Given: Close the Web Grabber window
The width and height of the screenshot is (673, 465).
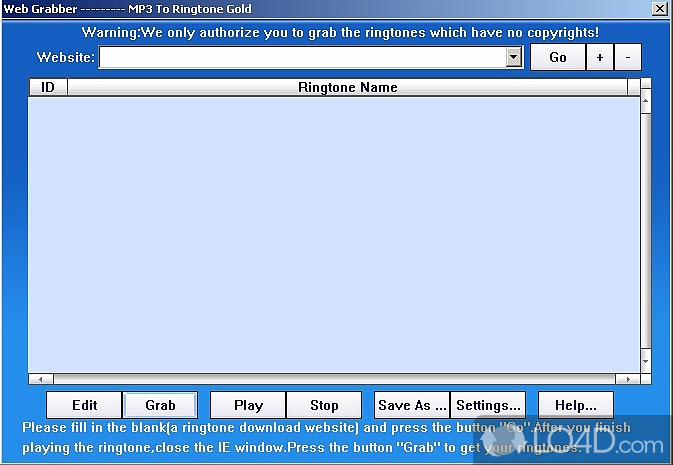Looking at the screenshot, I should click(660, 9).
